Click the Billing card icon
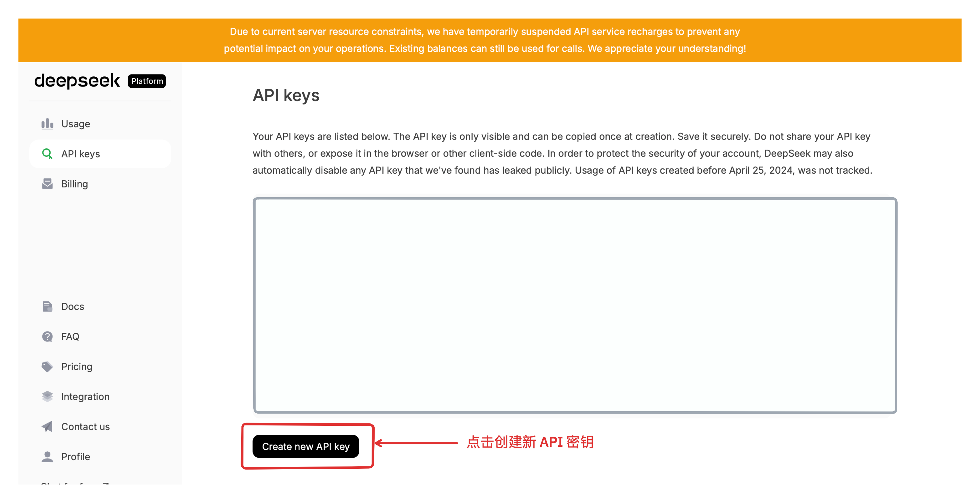Image resolution: width=980 pixels, height=503 pixels. click(x=47, y=184)
